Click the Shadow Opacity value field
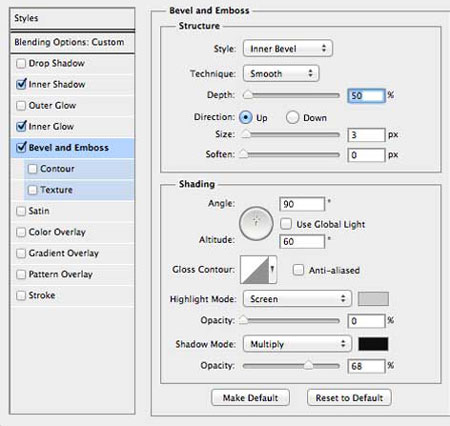The width and height of the screenshot is (450, 426). click(366, 366)
